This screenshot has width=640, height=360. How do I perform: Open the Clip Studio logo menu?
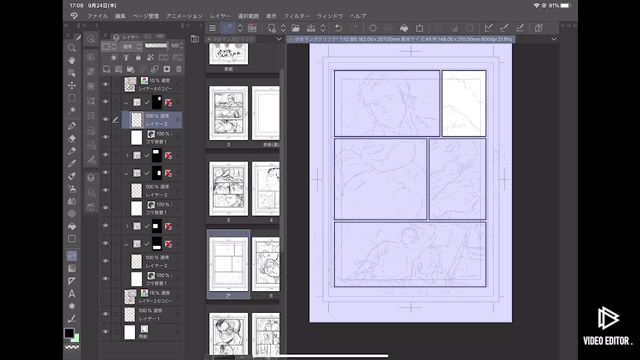pyautogui.click(x=74, y=16)
